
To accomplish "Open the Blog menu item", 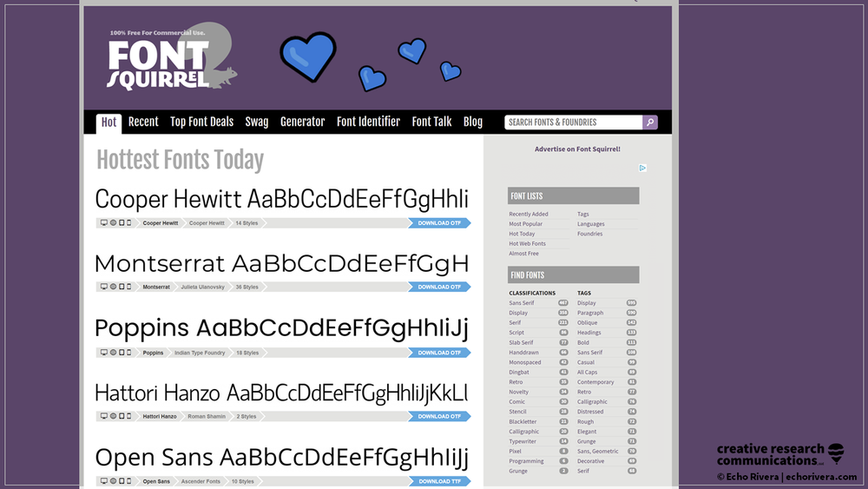I will (473, 122).
